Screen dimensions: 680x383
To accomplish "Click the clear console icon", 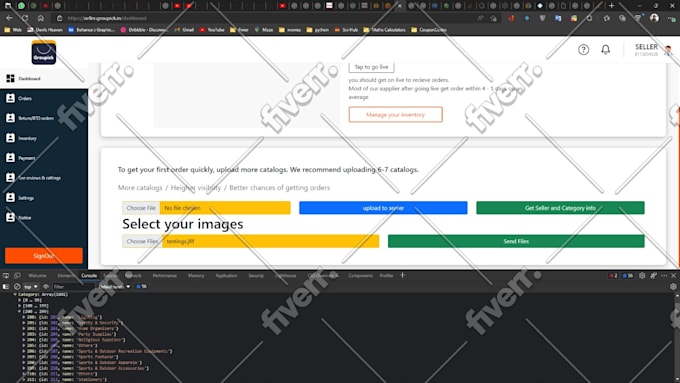I will [17, 286].
